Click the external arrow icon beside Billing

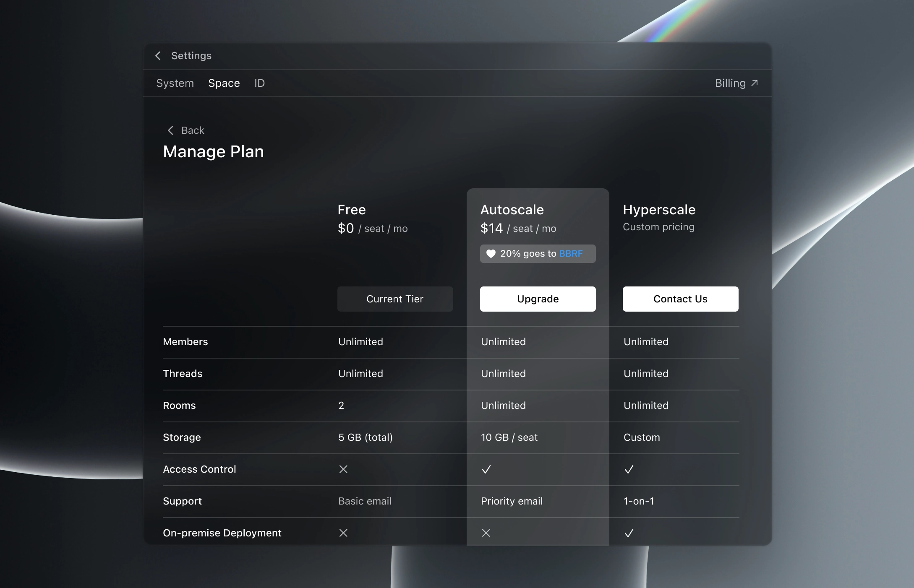[x=755, y=83]
